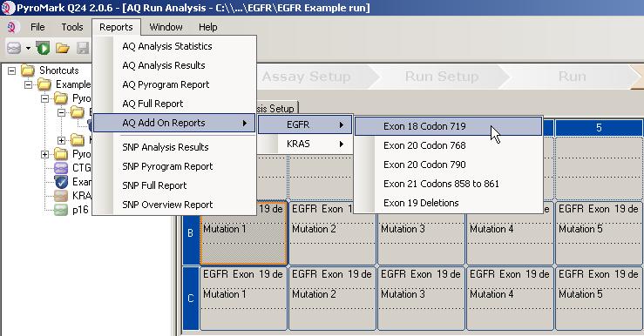The image size is (644, 336).
Task: Open the yellow folder toolbar icon
Action: [x=63, y=49]
